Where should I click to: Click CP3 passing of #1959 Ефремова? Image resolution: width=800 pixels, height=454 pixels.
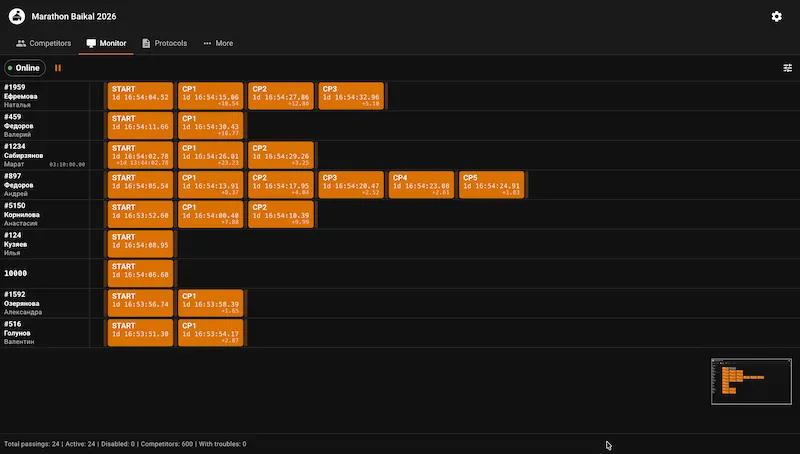pos(351,96)
